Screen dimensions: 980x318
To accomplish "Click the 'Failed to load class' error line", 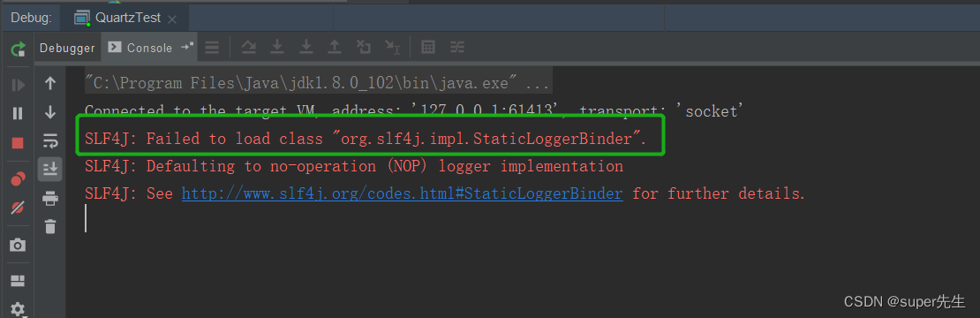I will [x=365, y=139].
